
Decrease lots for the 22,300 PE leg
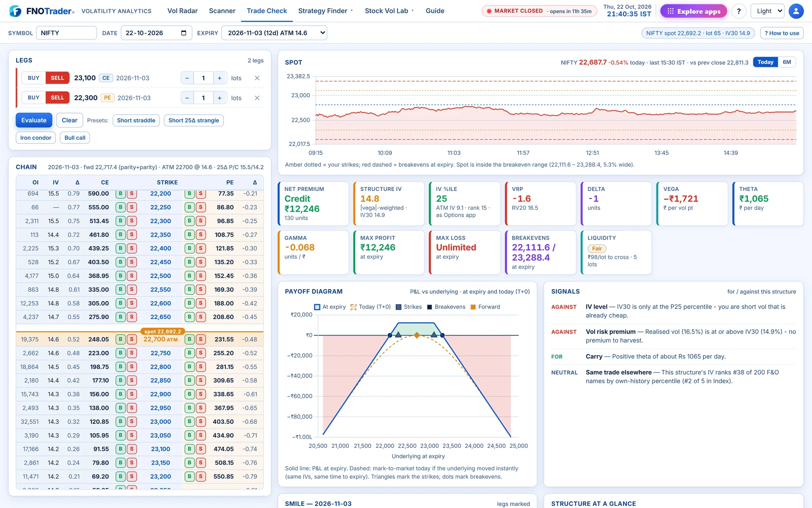click(187, 98)
